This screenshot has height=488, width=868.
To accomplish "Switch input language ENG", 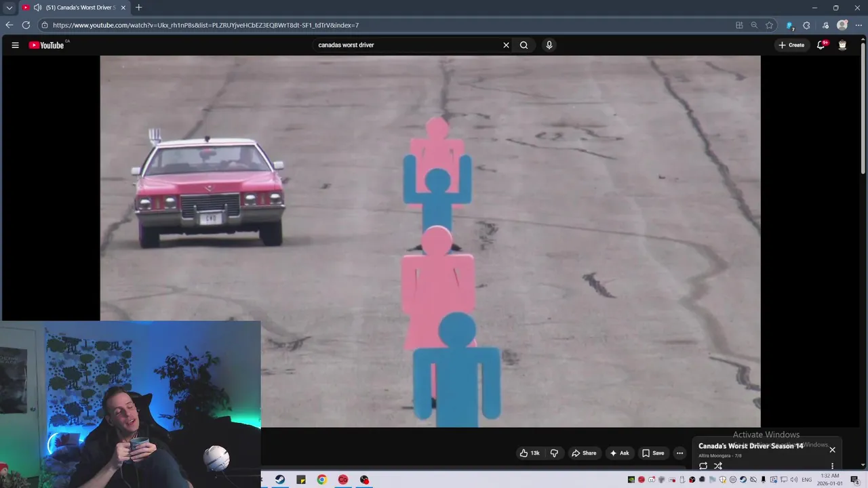I will pos(807,480).
